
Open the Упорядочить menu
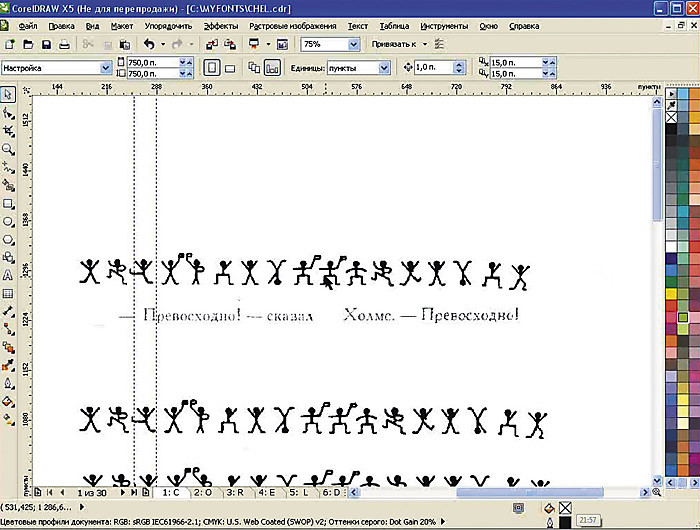(x=168, y=26)
